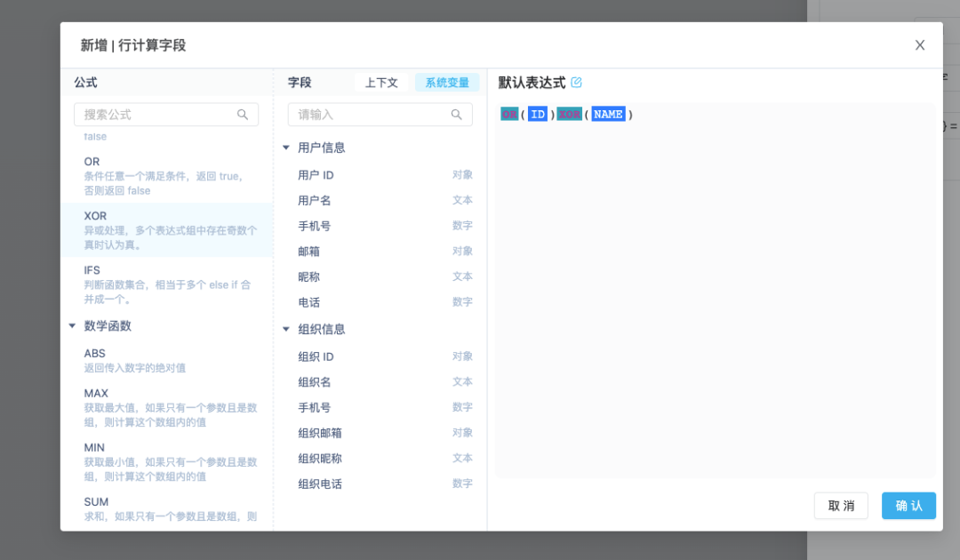Click the 公式 panel header

(85, 83)
